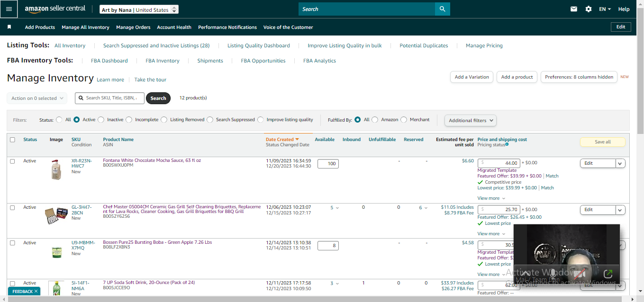Screen dimensions: 644x302
Task: Select the All status radio button
Action: pos(59,120)
